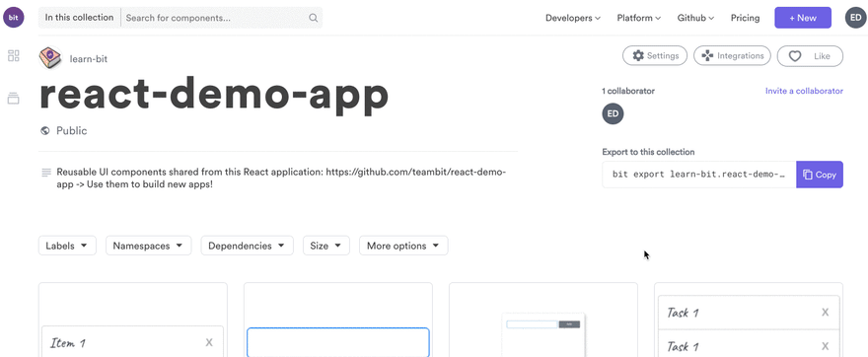Viewport: 868px width, 357px height.
Task: Click the ED collaborator avatar
Action: click(613, 113)
